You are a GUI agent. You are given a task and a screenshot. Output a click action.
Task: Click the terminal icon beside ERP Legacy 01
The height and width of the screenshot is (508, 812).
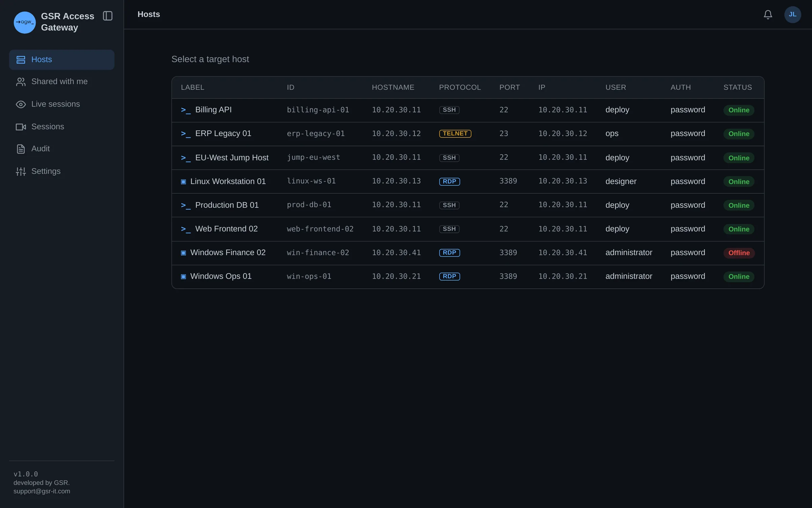pyautogui.click(x=186, y=134)
